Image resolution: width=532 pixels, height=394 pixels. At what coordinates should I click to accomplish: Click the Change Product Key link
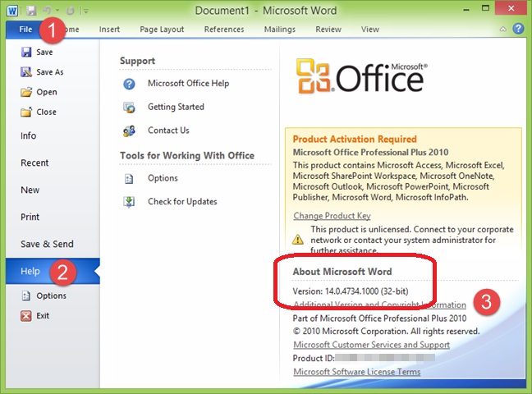tap(332, 216)
